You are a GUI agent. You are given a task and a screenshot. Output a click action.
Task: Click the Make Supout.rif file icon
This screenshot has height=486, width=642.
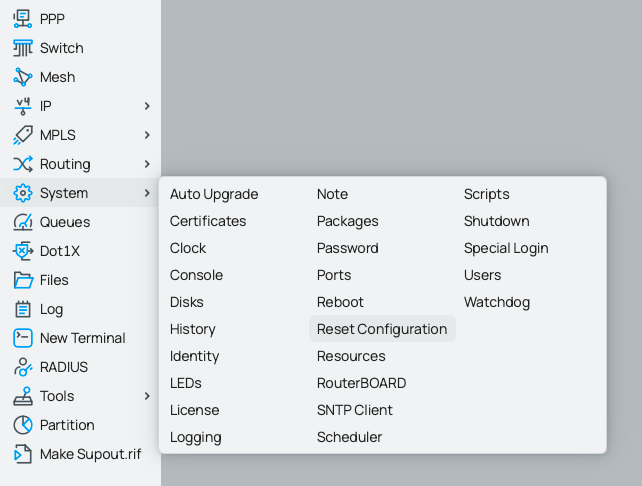pos(23,454)
